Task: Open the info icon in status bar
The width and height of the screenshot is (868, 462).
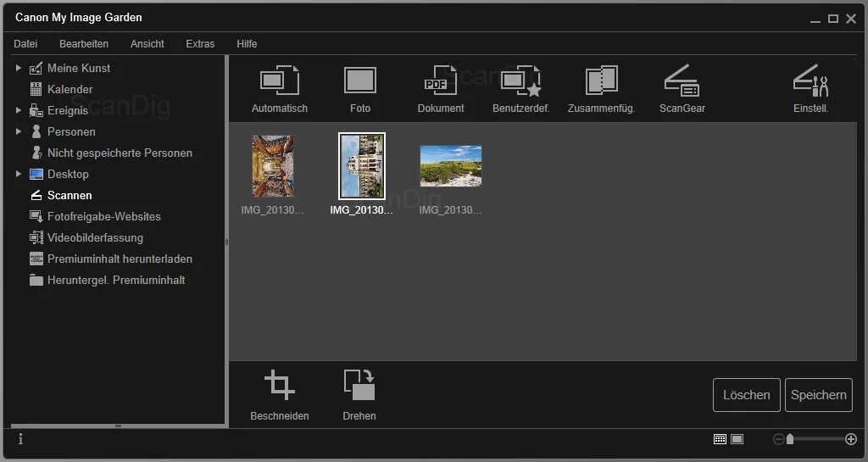Action: [20, 439]
